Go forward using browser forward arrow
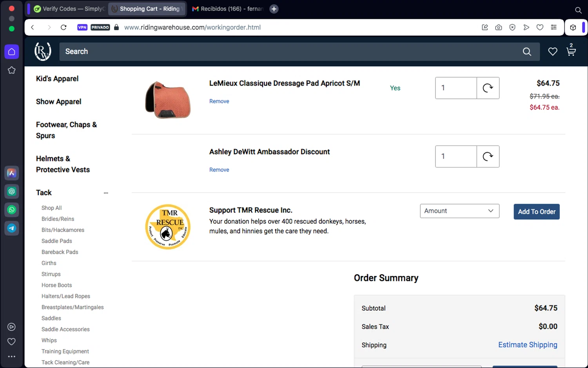588x368 pixels. 49,27
